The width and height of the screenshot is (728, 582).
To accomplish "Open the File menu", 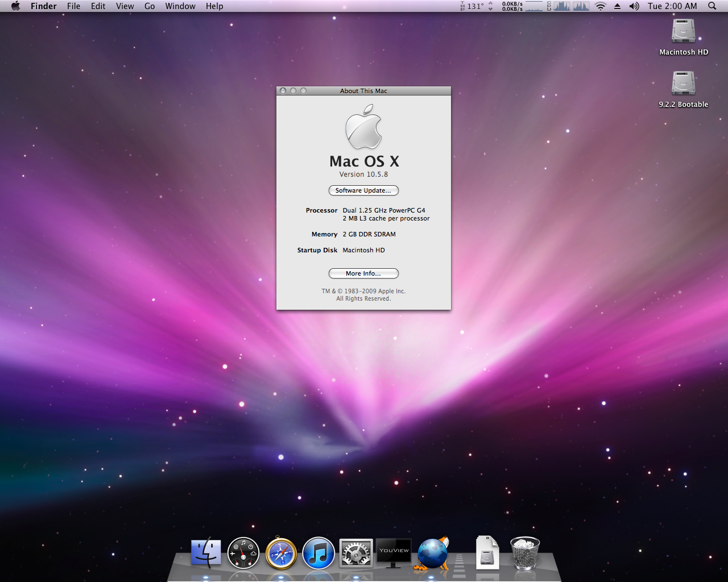I will click(x=73, y=6).
